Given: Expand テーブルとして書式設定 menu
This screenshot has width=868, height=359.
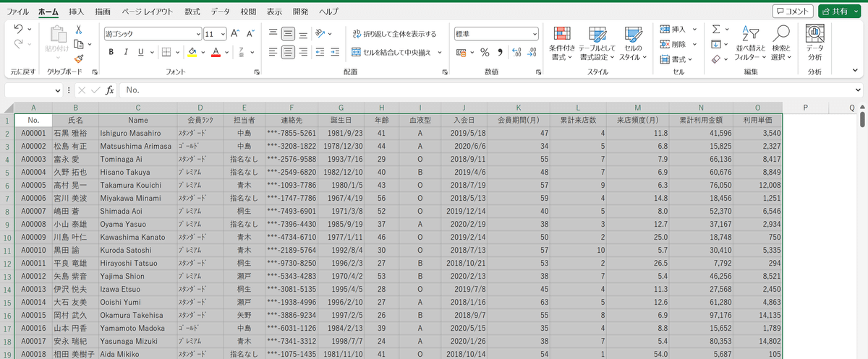Looking at the screenshot, I should (597, 43).
